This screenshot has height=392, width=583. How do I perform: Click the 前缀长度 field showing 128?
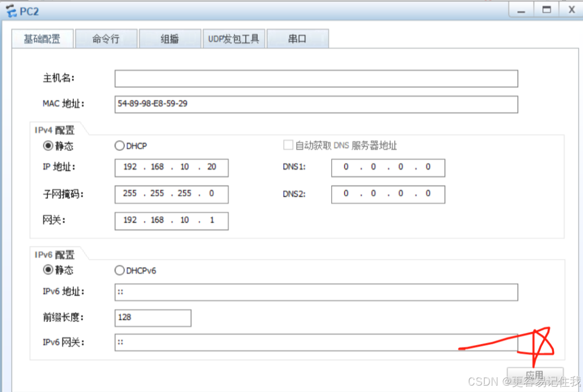pyautogui.click(x=153, y=318)
